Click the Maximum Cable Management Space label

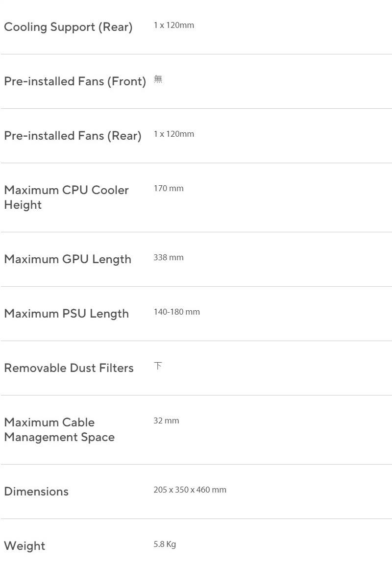click(59, 429)
